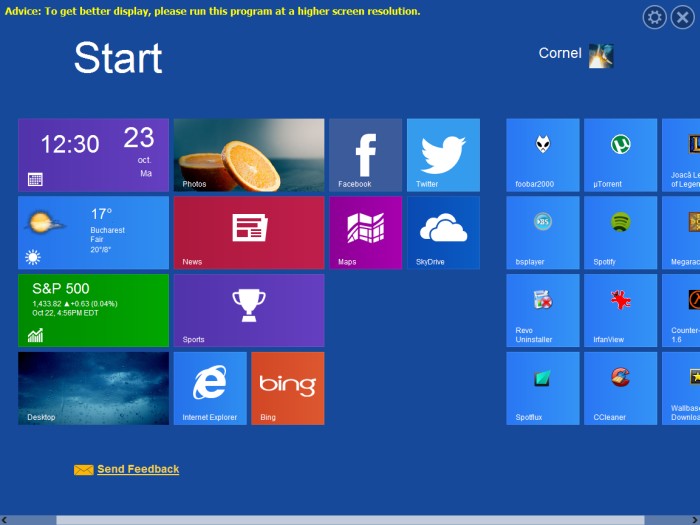Open the settings gear icon

(654, 17)
